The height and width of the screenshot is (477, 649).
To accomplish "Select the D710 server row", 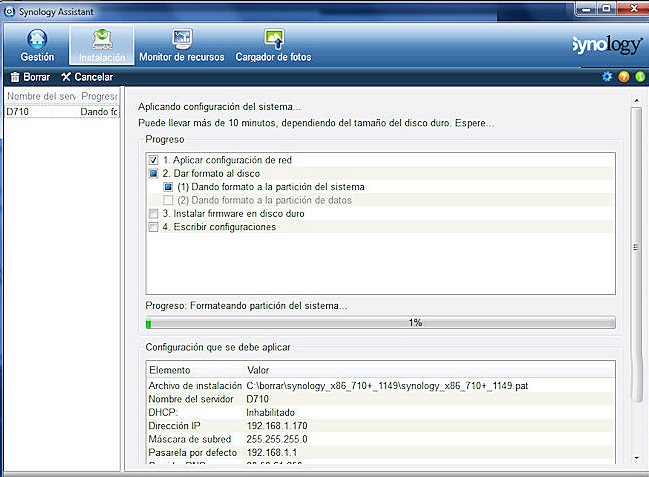I will pos(62,112).
